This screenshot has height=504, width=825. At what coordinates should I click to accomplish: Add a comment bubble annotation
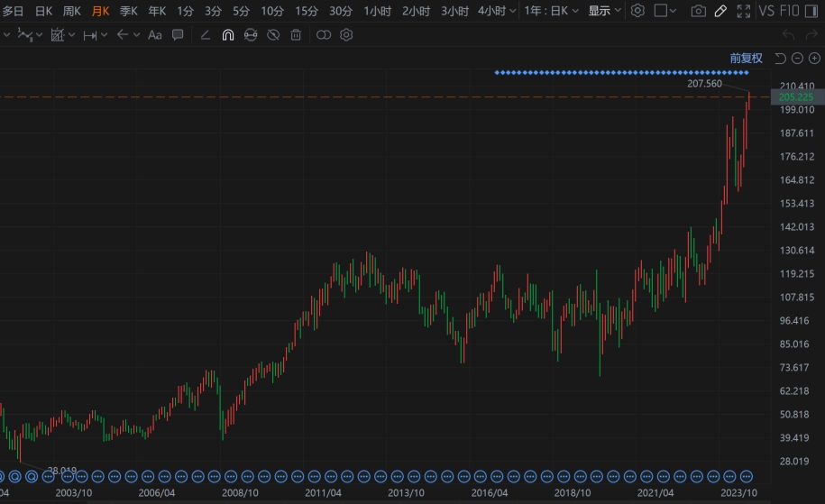click(x=178, y=35)
